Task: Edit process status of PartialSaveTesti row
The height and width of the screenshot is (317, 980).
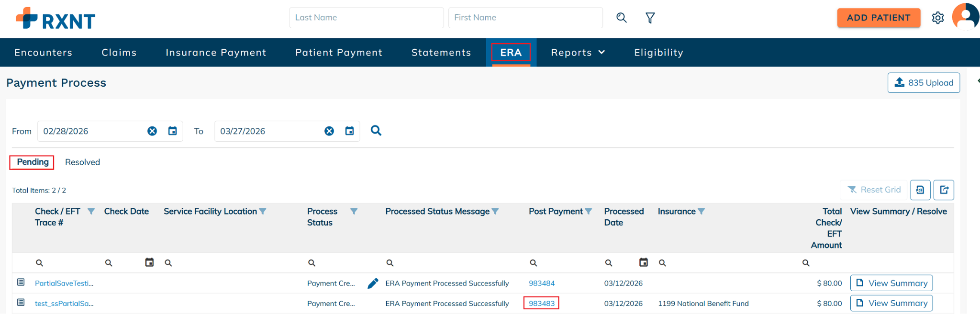Action: tap(373, 283)
